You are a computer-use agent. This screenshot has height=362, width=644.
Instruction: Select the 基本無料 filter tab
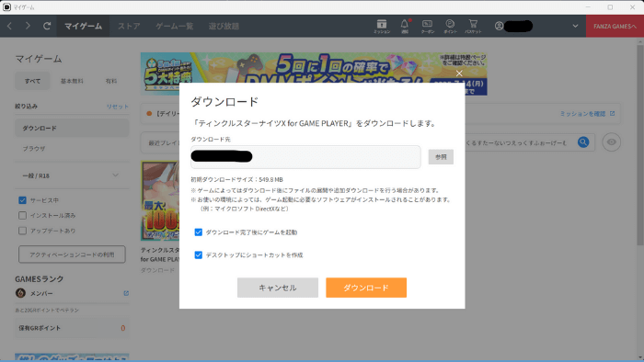point(72,81)
